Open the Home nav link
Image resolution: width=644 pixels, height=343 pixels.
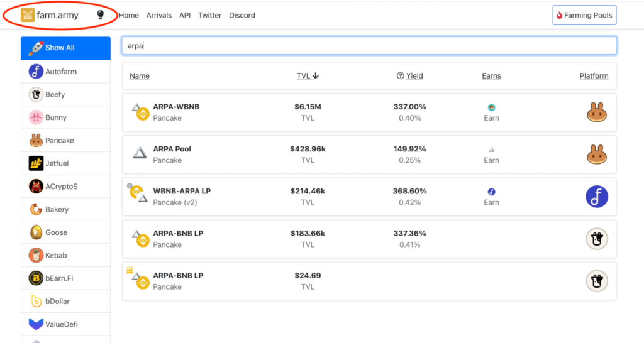click(128, 15)
